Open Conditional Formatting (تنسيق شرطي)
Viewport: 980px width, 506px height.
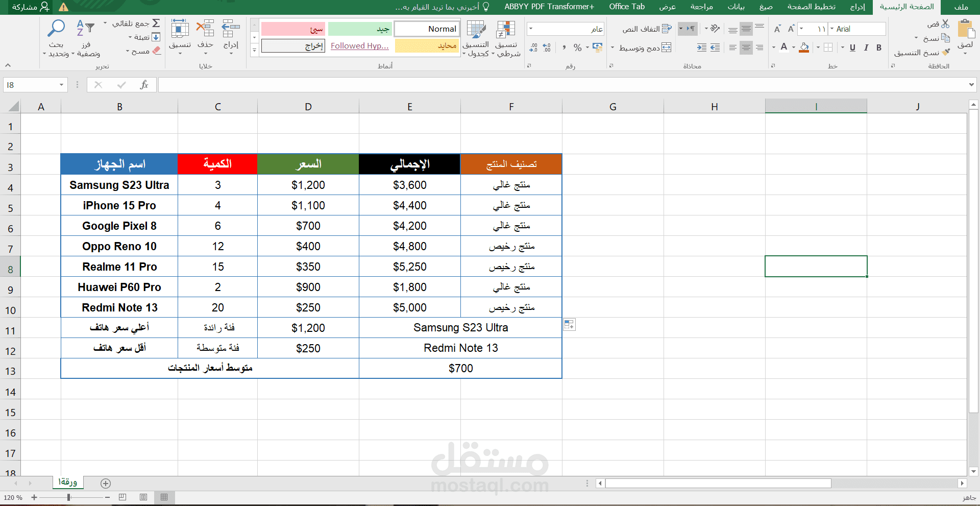coord(506,38)
